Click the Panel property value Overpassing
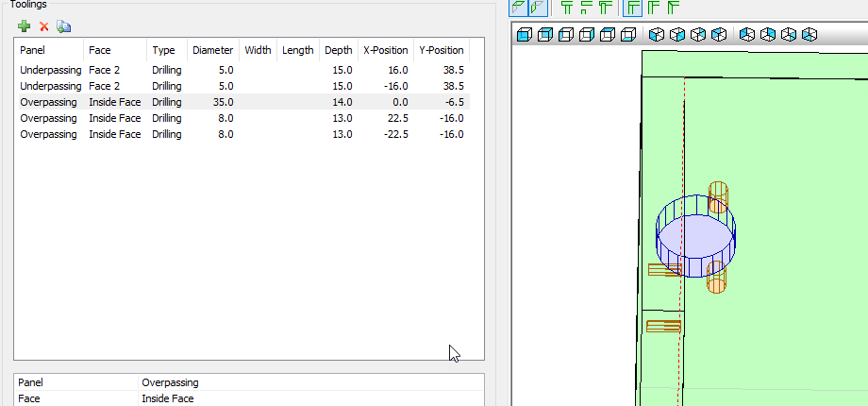This screenshot has height=406, width=868. coord(170,382)
